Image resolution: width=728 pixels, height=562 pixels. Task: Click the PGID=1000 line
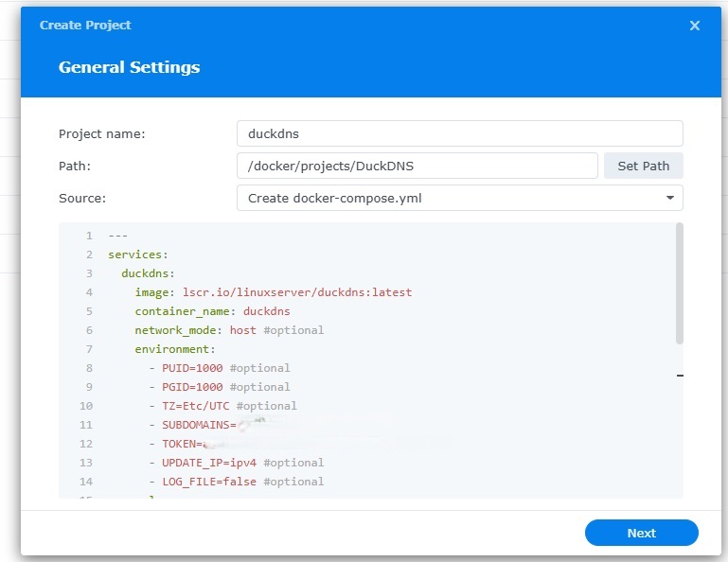click(x=219, y=387)
